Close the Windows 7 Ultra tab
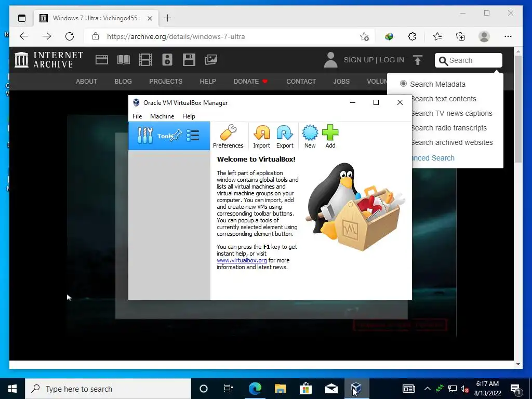The image size is (532, 399). [150, 18]
